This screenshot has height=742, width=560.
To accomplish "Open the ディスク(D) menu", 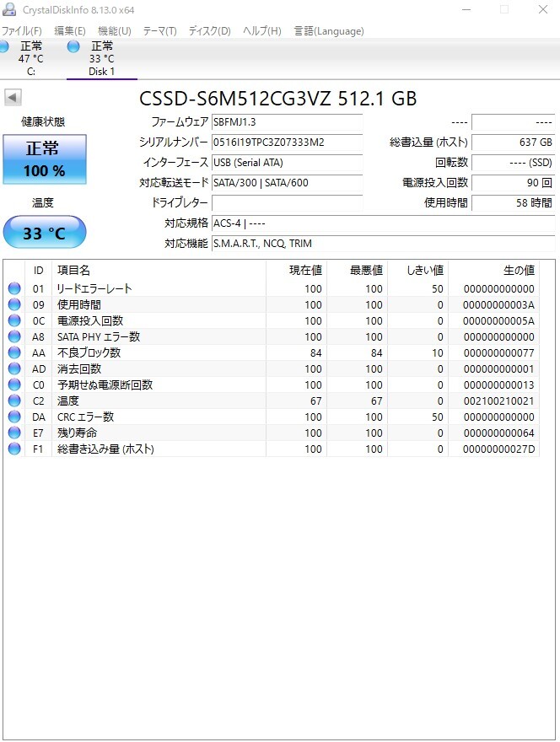I will [x=210, y=31].
